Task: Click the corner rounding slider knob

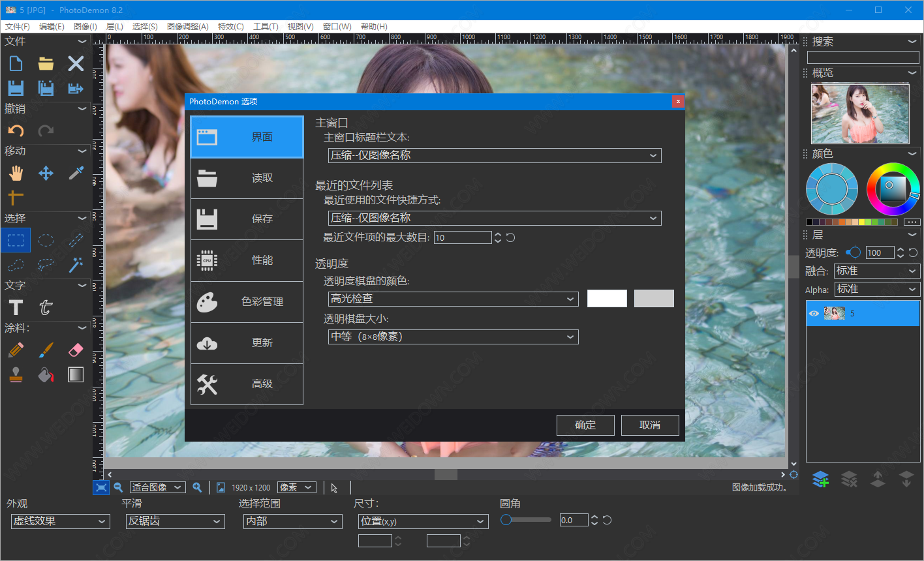Action: coord(506,520)
